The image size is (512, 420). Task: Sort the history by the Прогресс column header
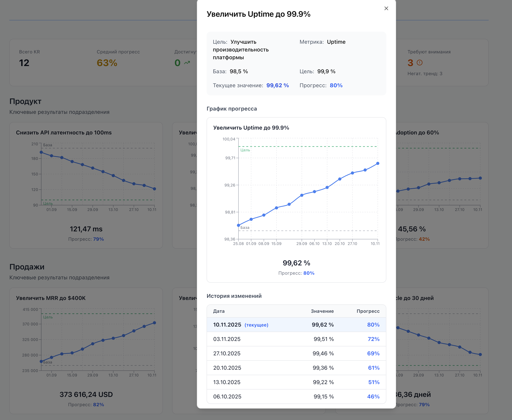[368, 311]
